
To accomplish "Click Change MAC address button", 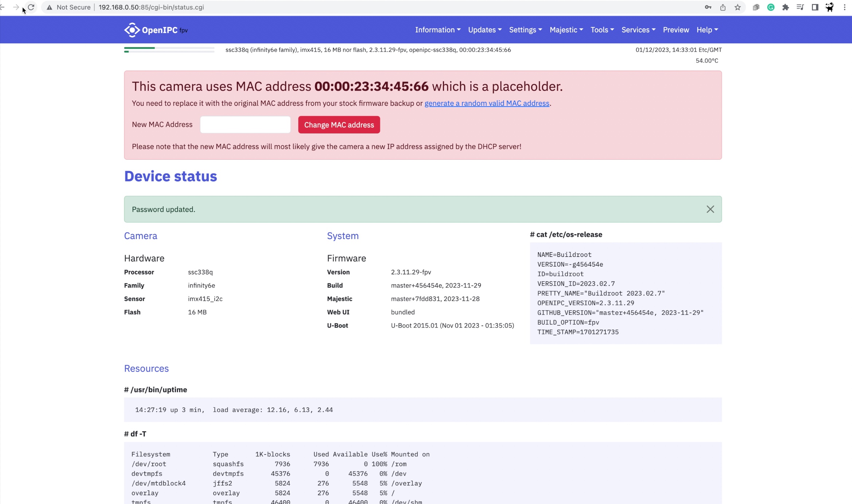I will (339, 125).
